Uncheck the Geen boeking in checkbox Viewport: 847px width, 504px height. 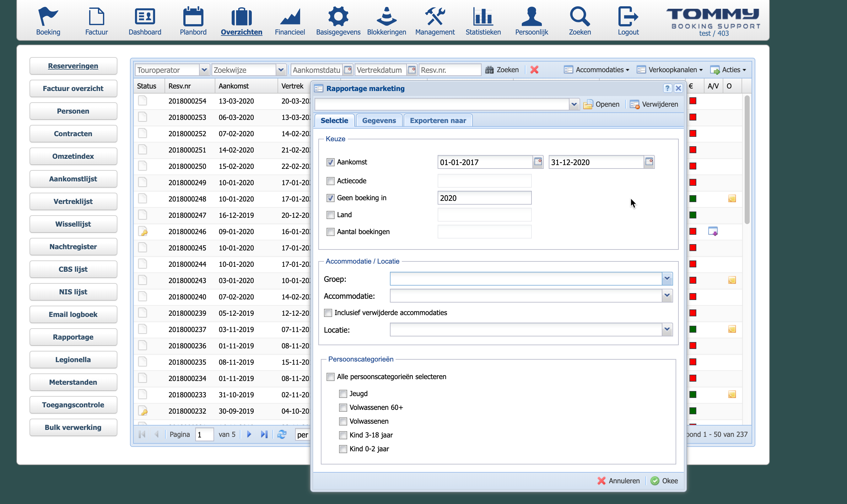[330, 198]
